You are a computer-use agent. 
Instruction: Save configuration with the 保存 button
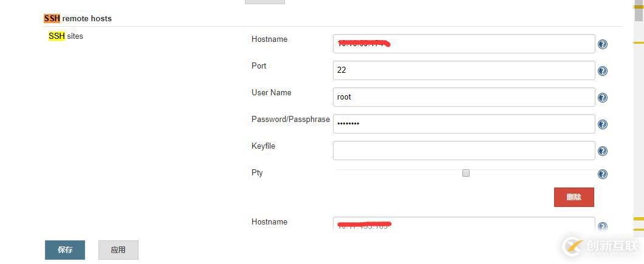tap(65, 250)
